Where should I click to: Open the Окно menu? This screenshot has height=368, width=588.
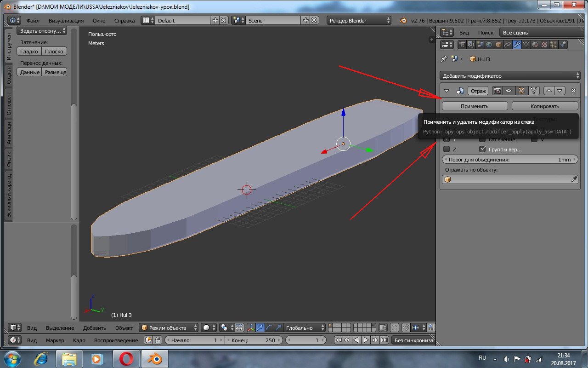[99, 21]
